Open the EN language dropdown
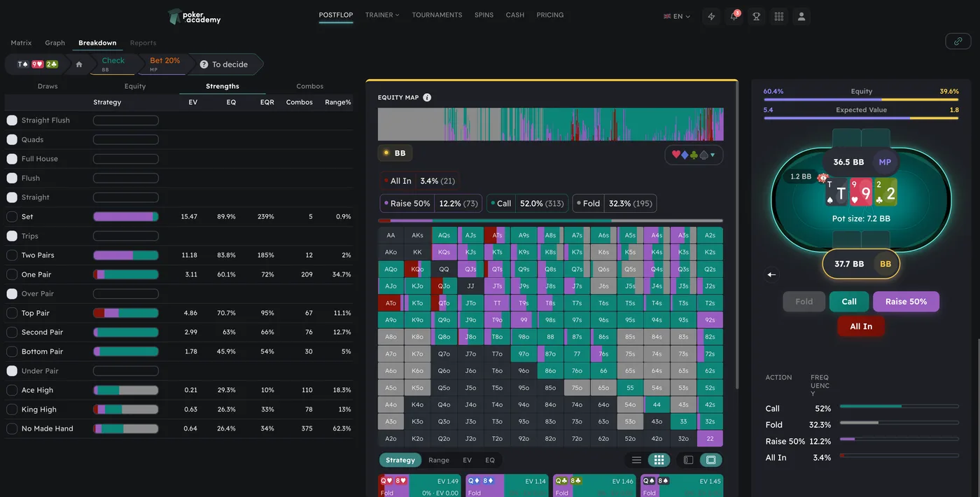Screen dimensions: 980x497 click(x=677, y=16)
